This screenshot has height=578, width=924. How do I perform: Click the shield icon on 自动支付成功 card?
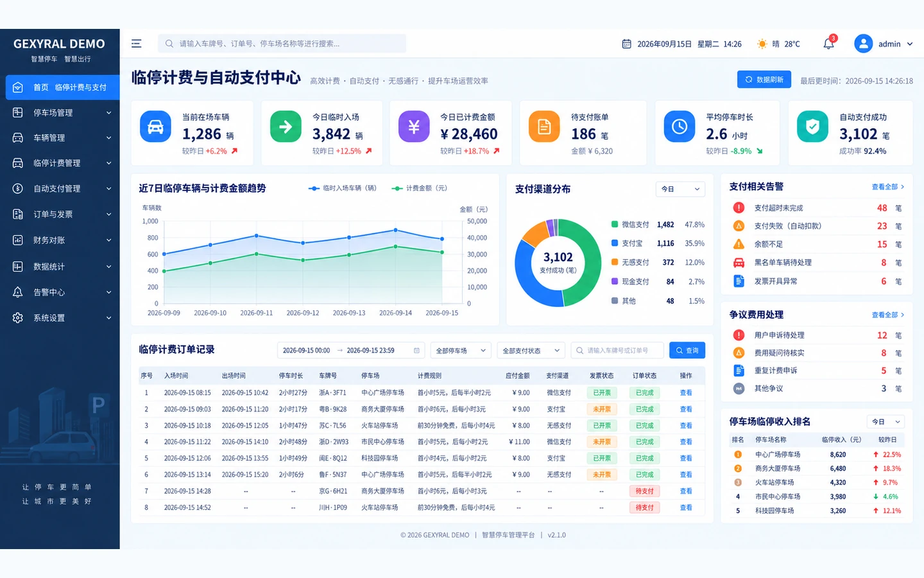point(812,127)
